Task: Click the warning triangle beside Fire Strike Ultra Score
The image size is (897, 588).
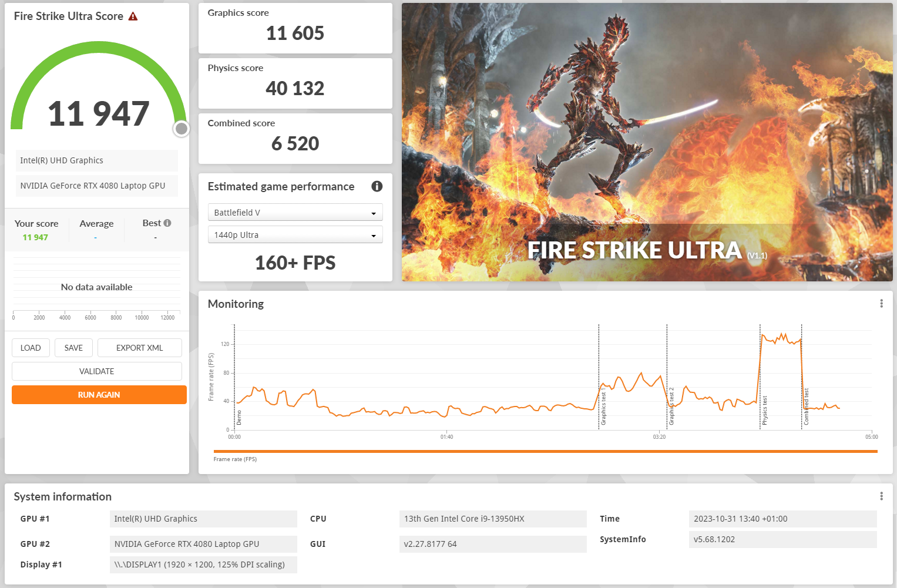Action: pos(133,16)
